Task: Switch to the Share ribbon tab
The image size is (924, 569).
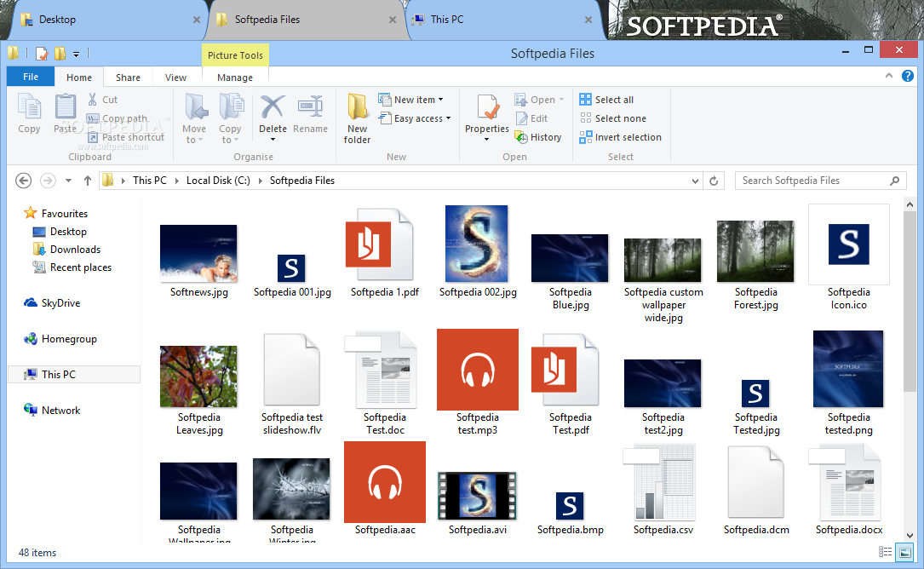Action: pyautogui.click(x=128, y=78)
